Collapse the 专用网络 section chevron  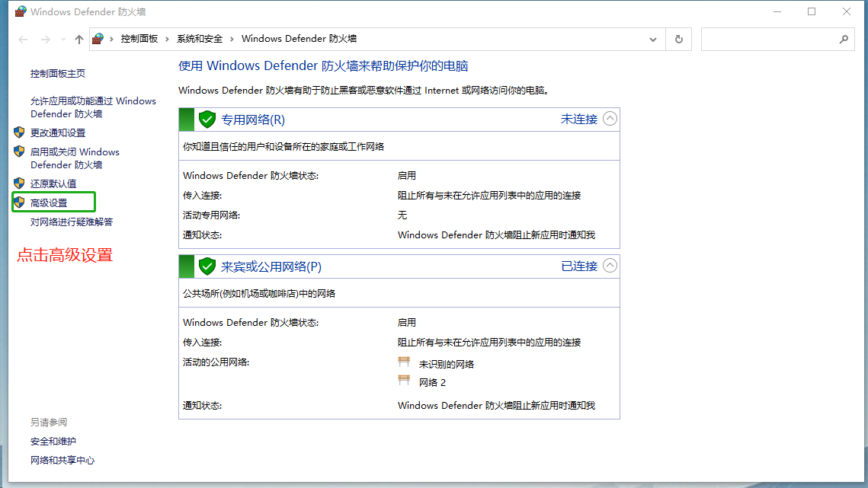pyautogui.click(x=610, y=119)
